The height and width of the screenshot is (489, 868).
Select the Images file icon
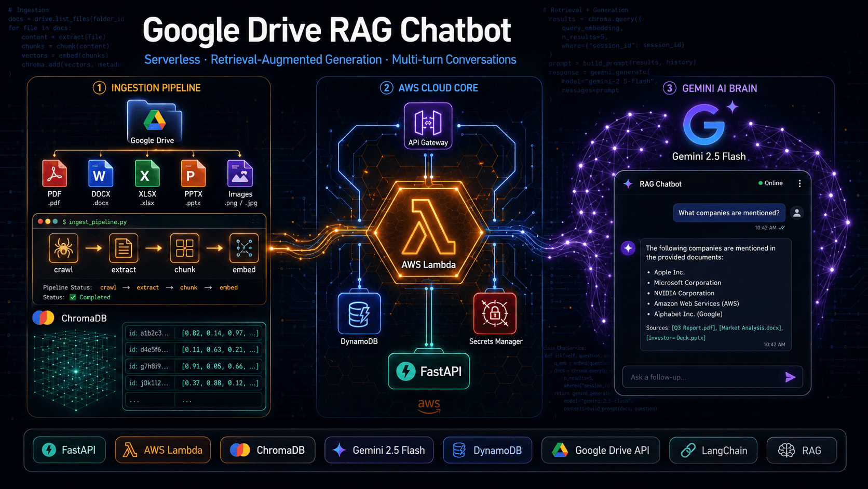(x=240, y=173)
